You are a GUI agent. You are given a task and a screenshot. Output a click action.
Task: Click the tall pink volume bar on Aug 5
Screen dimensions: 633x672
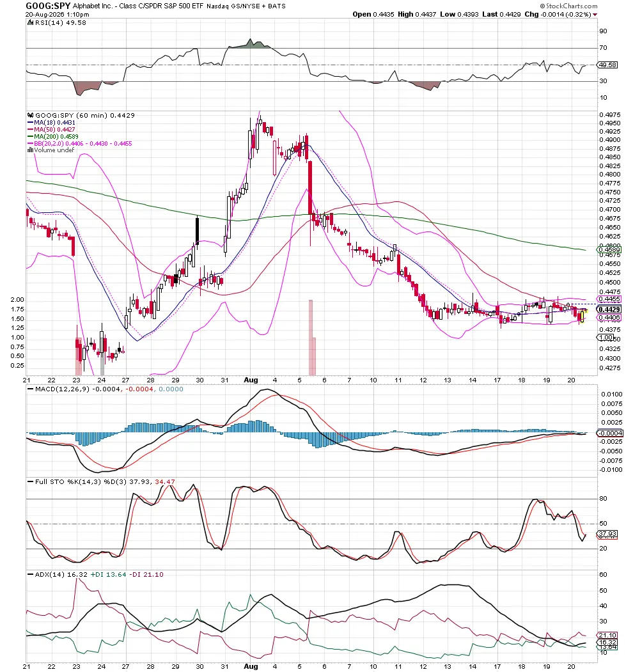[x=311, y=338]
